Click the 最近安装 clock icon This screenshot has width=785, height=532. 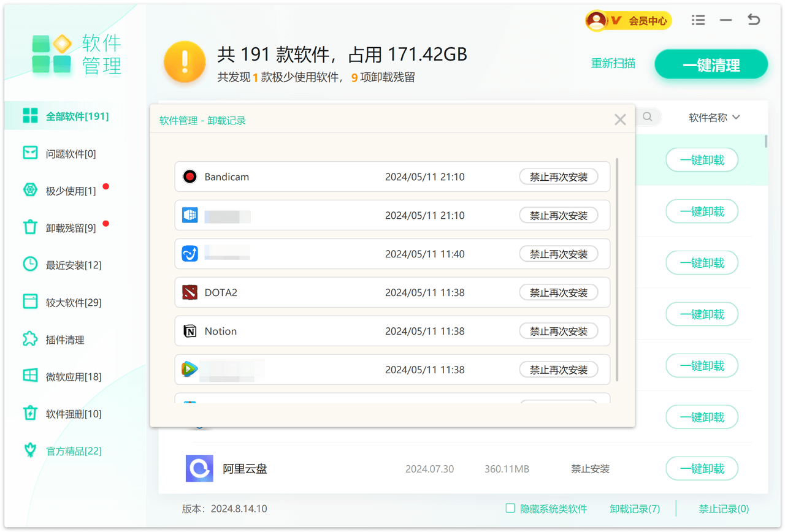point(30,264)
